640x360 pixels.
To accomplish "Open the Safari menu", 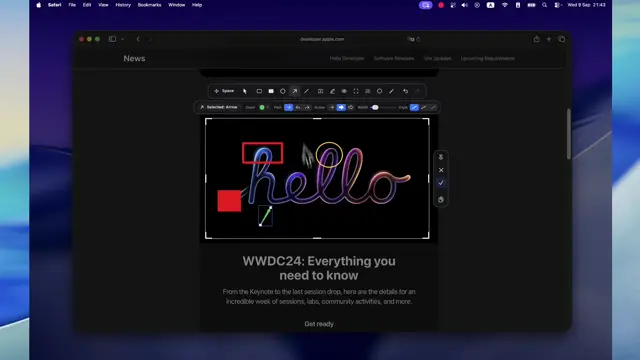I will [x=54, y=5].
